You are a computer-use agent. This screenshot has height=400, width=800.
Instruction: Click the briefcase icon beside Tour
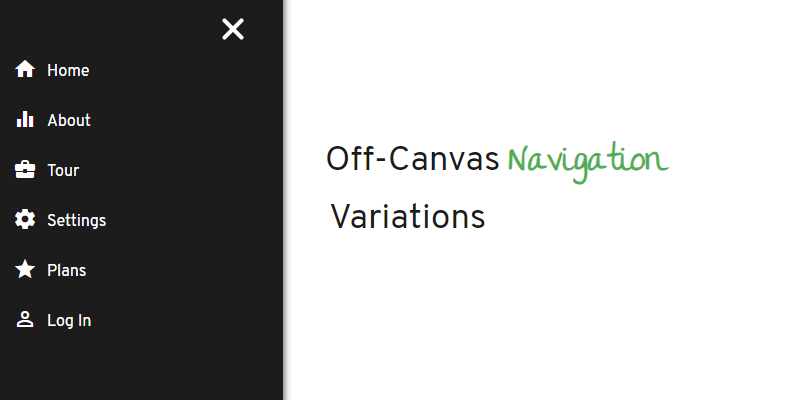[x=25, y=170]
